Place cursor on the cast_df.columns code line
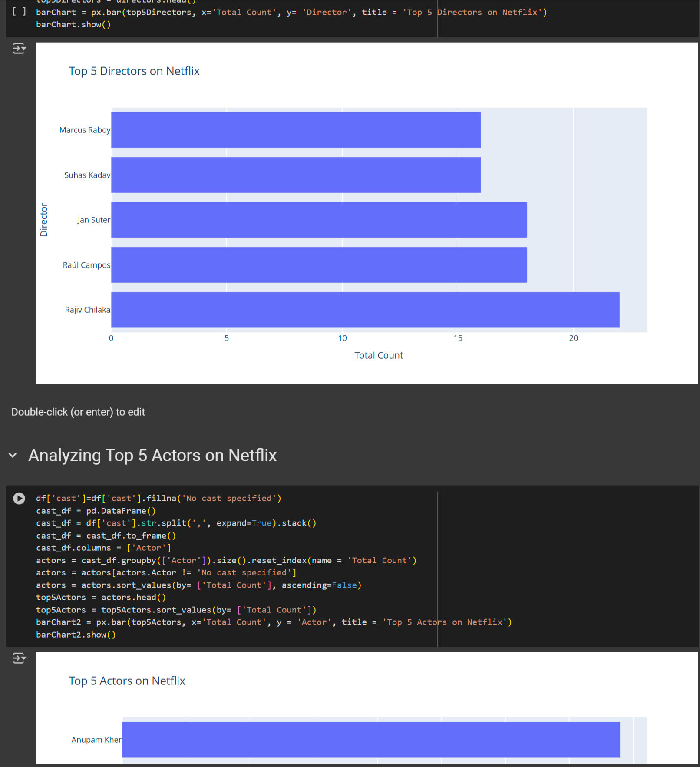The height and width of the screenshot is (767, 700). 103,548
